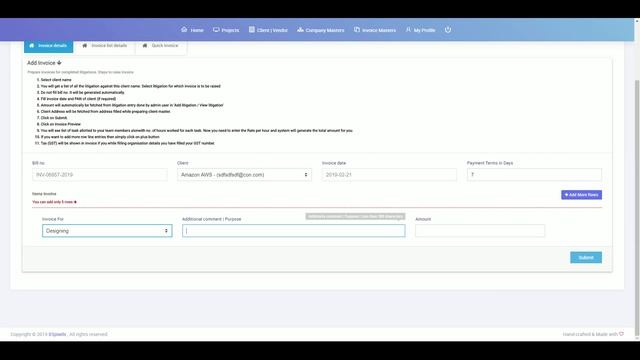Click the down-arrow icon next to Add Invoice
640x360 pixels.
tap(59, 63)
